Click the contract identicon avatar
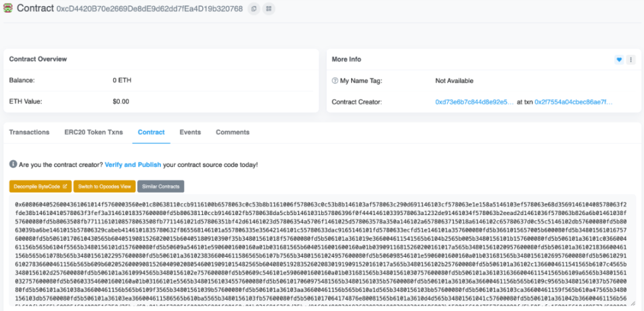The image size is (644, 311). click(8, 9)
